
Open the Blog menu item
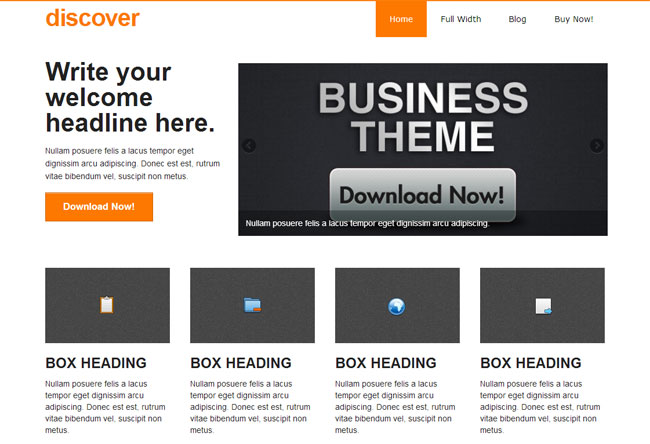517,19
